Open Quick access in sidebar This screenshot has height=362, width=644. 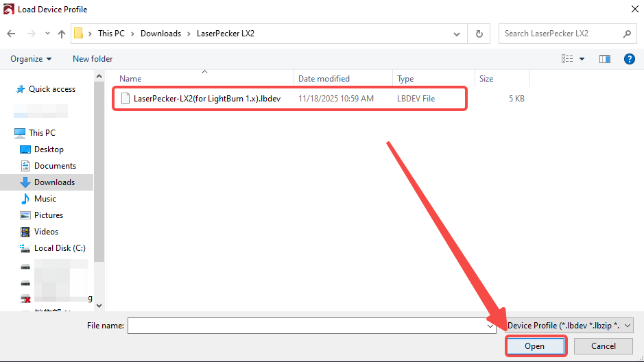(51, 89)
